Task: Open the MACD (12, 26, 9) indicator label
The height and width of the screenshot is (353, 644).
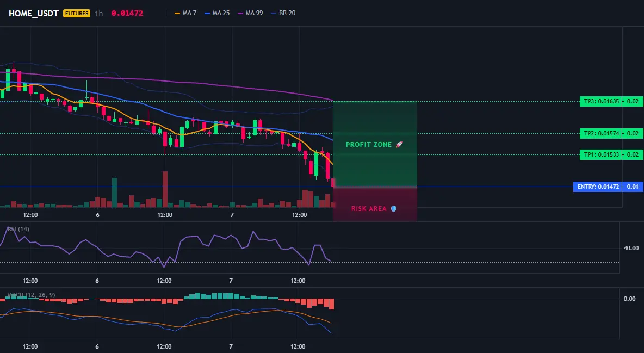Action: click(31, 295)
